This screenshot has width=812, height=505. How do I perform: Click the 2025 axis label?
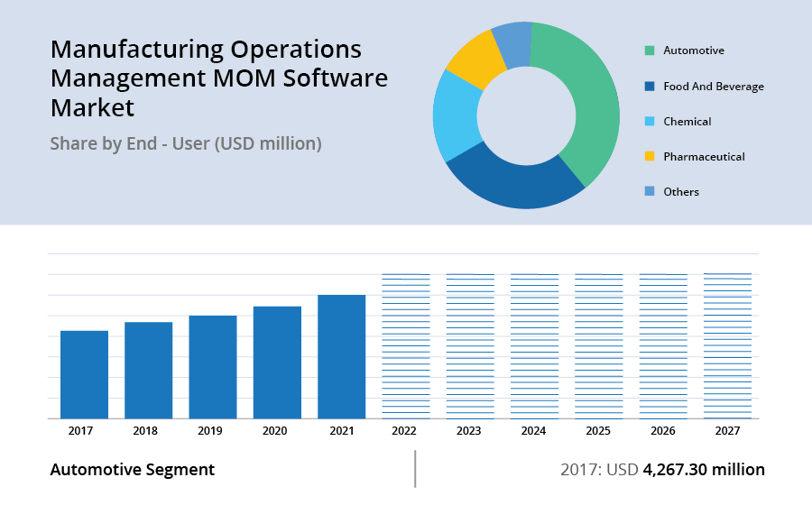point(598,430)
